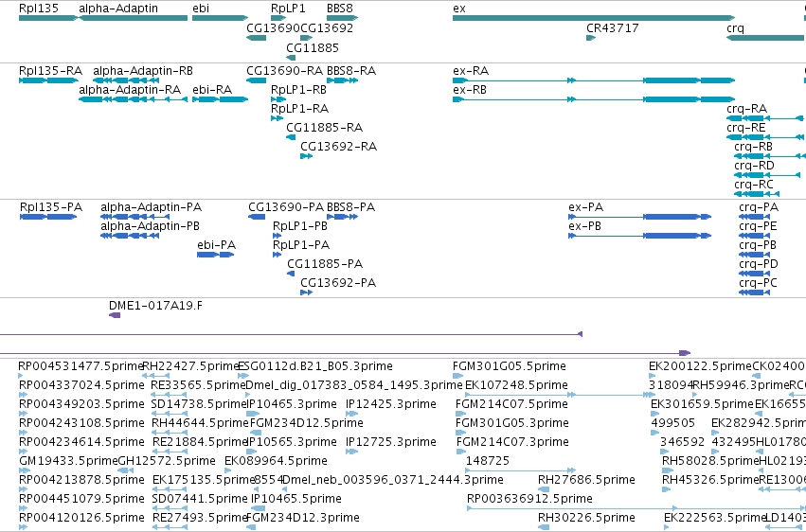The width and height of the screenshot is (806, 532).
Task: Select the ebi gene label
Action: tap(201, 9)
